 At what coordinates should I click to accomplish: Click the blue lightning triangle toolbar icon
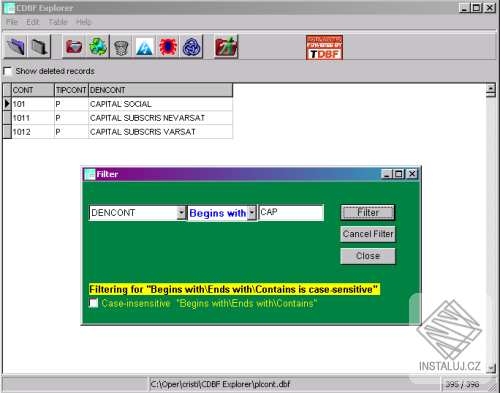click(145, 47)
